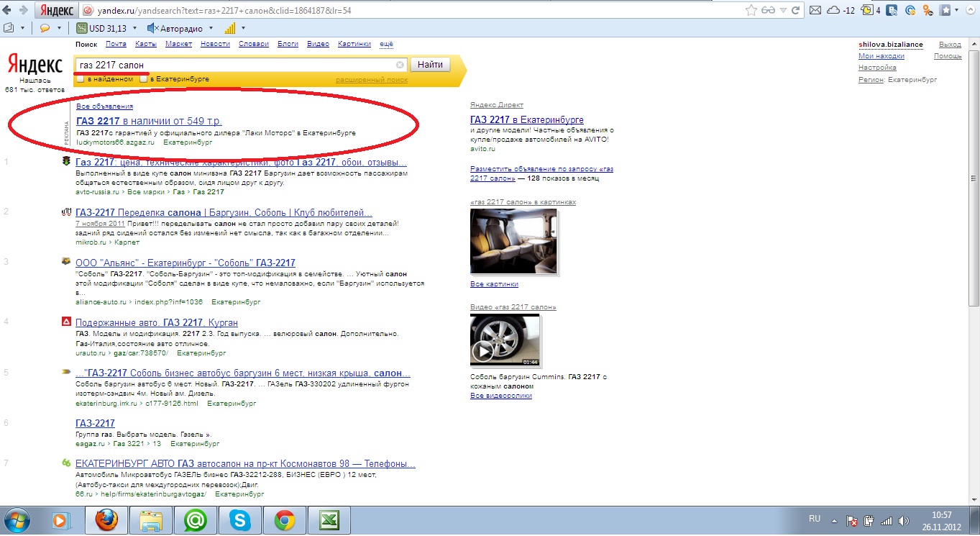Image resolution: width=980 pixels, height=536 pixels.
Task: Open the mail envelope toolbar icon
Action: click(815, 11)
